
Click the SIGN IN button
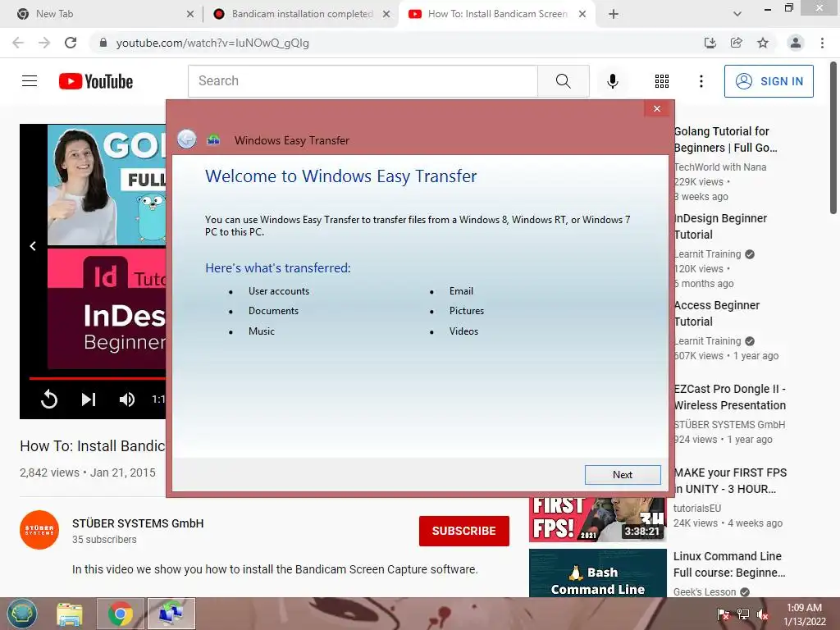pos(769,81)
